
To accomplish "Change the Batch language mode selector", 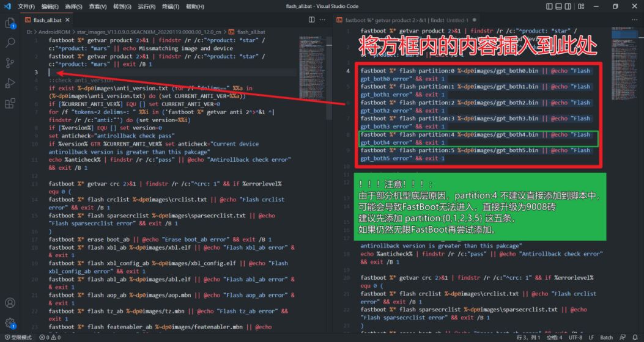I will click(606, 337).
